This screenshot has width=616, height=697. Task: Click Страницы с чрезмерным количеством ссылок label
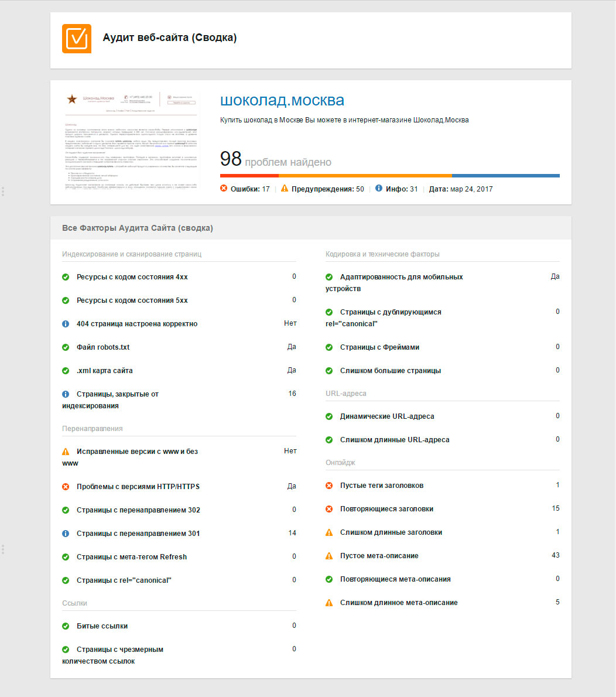click(113, 655)
